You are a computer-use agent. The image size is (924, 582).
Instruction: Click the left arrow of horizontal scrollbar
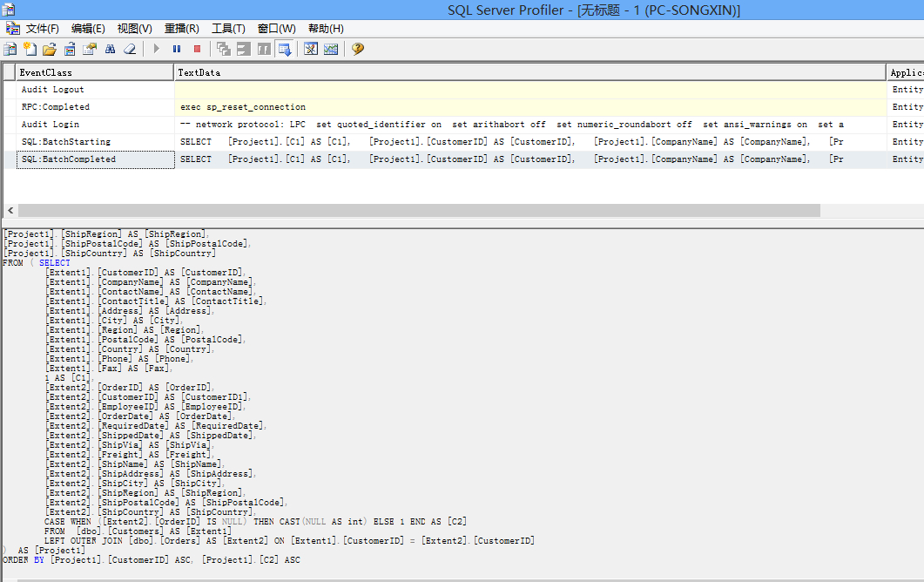click(10, 211)
